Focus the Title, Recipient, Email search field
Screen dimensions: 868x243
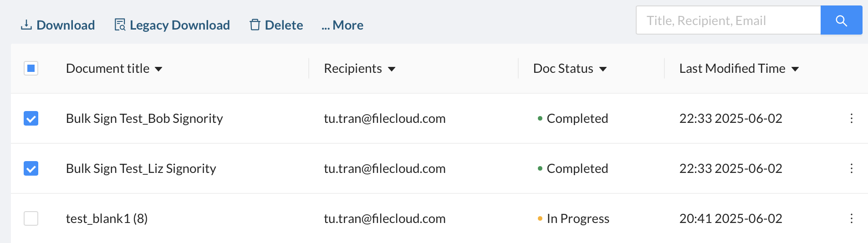click(728, 20)
